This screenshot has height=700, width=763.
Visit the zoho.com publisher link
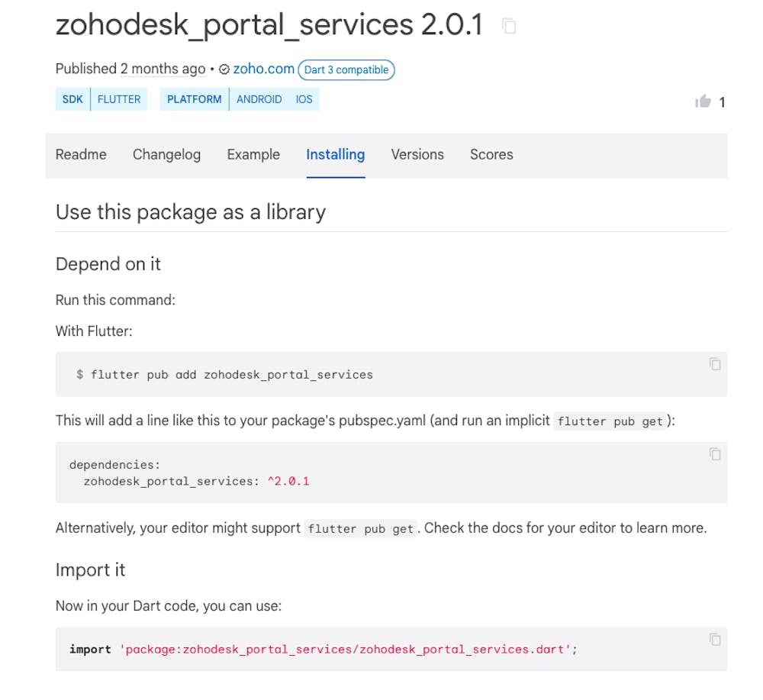click(263, 69)
